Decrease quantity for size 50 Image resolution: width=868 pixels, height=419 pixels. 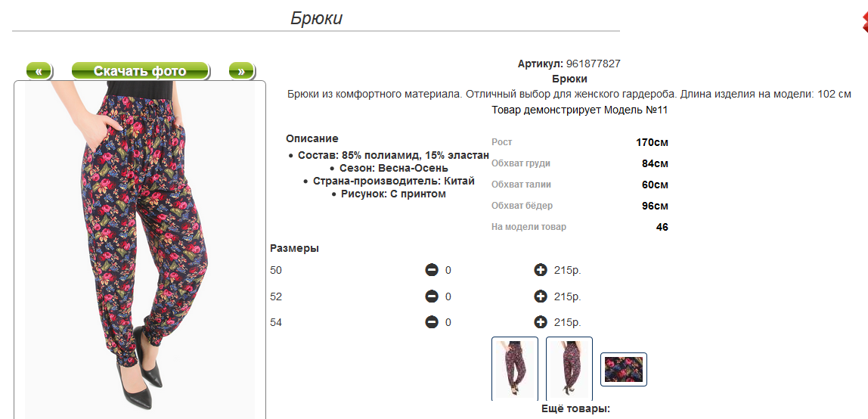point(432,270)
